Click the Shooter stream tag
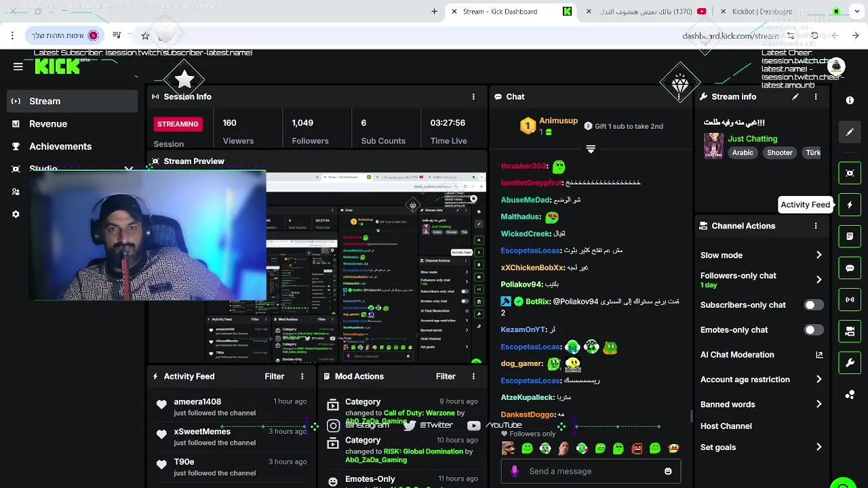 pos(779,153)
